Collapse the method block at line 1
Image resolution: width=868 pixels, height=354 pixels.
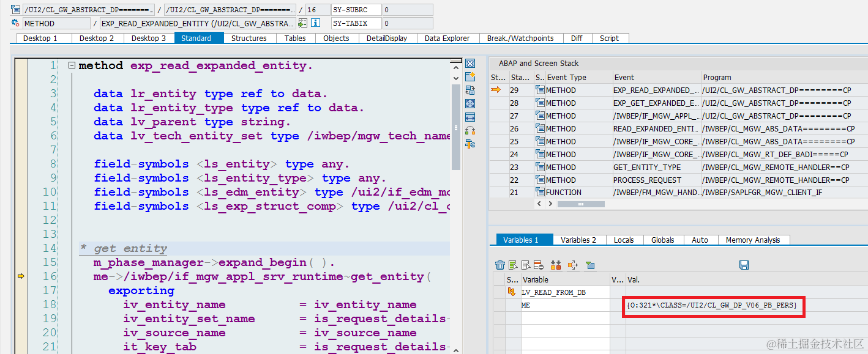pyautogui.click(x=72, y=65)
